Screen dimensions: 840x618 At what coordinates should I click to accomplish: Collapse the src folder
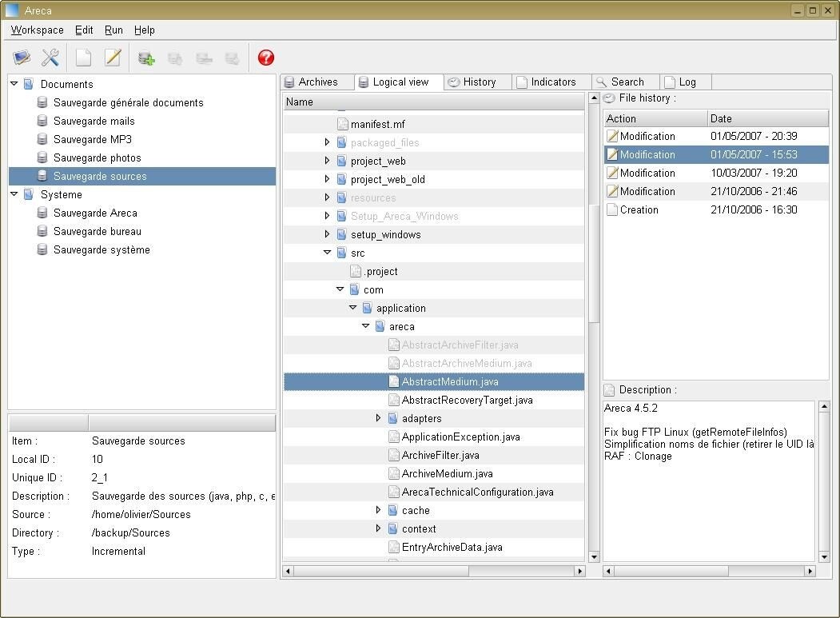[x=327, y=253]
